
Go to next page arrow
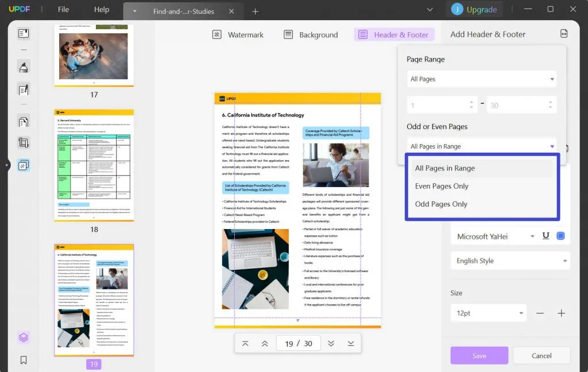click(331, 343)
